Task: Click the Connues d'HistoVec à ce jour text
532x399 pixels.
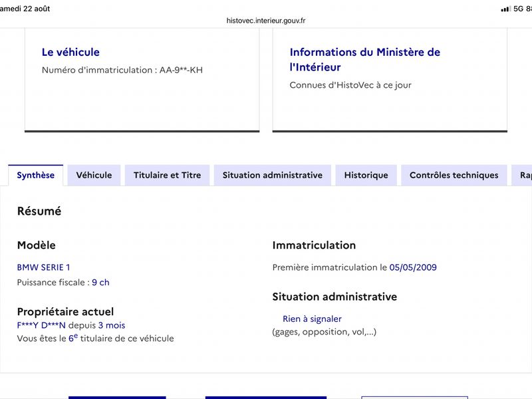Action: point(350,85)
